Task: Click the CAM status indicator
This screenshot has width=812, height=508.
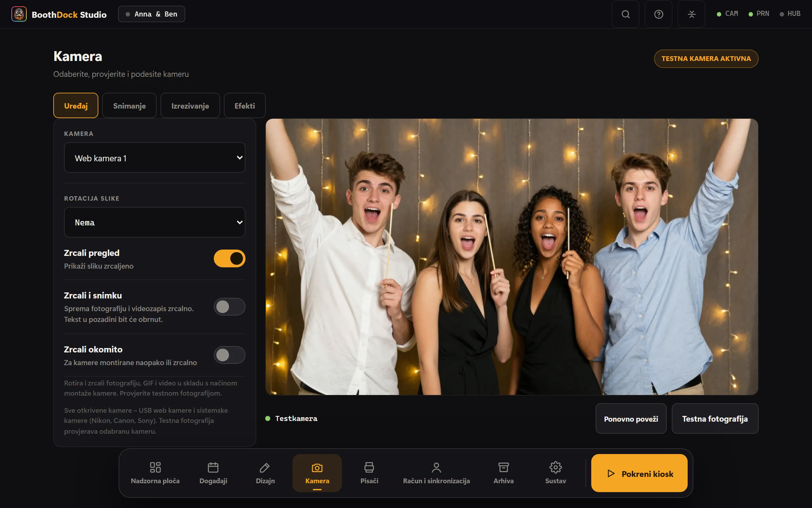Action: click(727, 14)
